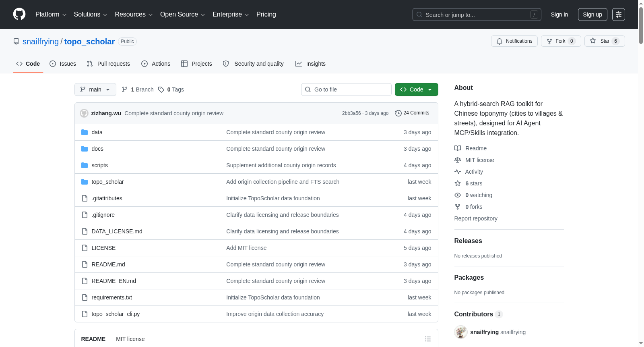Click the repository book icon beside snailfrying
Viewport: 644px width, 347px height.
coord(16,42)
